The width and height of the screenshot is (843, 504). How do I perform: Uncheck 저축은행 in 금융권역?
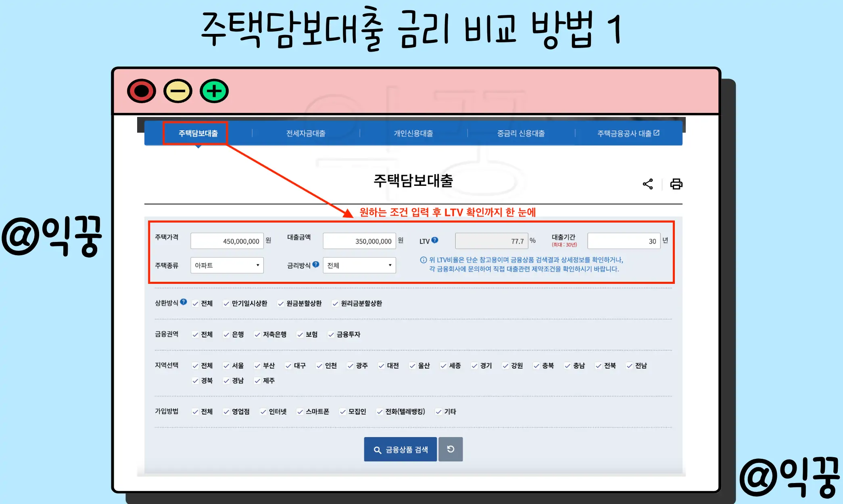pos(257,334)
